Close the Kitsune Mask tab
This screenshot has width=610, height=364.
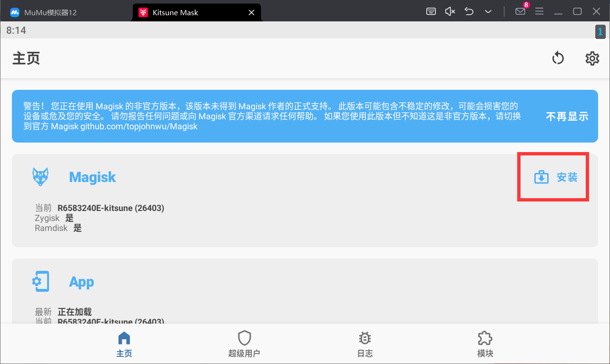pos(252,12)
